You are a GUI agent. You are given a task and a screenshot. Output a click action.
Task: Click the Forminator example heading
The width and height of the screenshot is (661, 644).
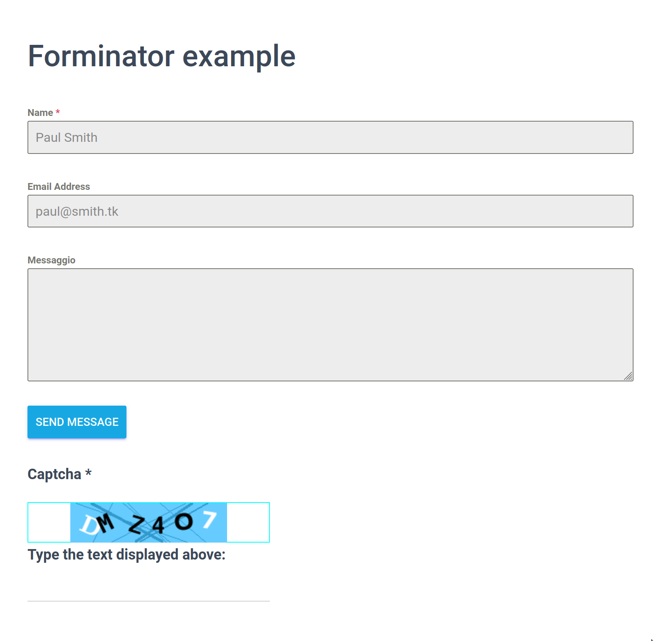162,56
